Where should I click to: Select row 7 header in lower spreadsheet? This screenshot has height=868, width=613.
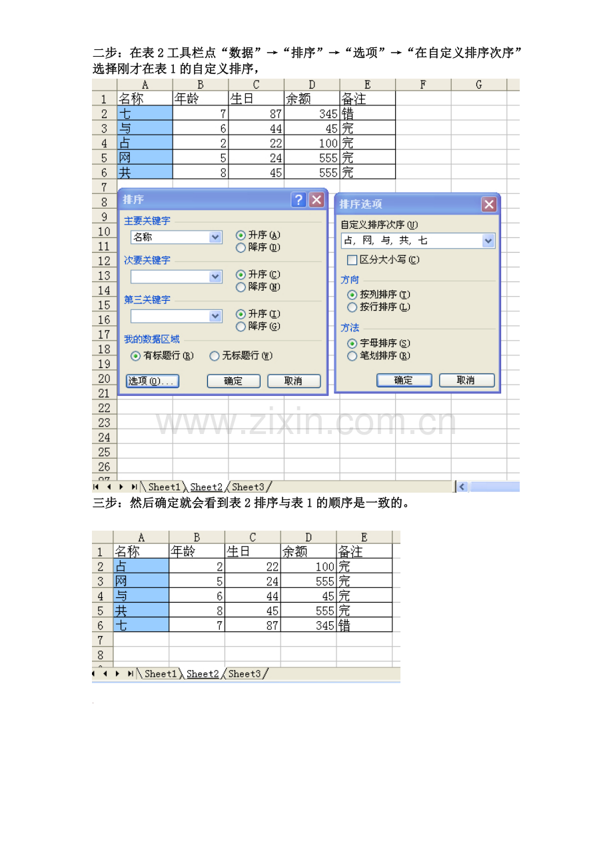pos(101,640)
